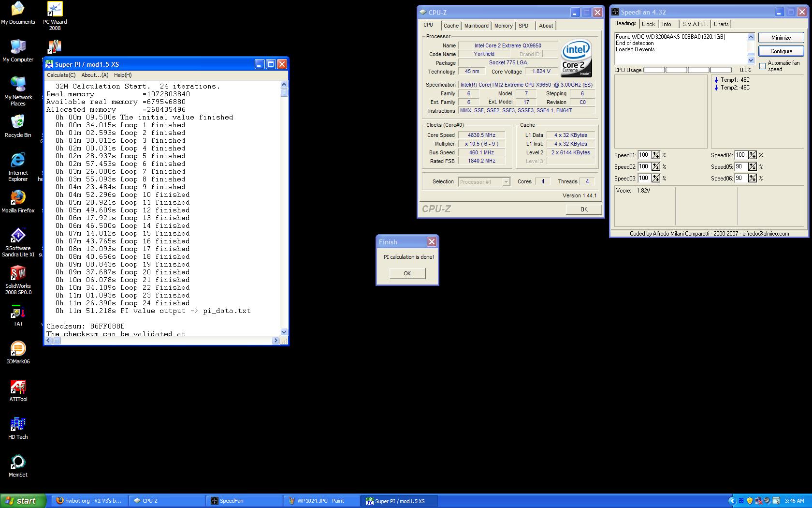Image resolution: width=812 pixels, height=508 pixels.
Task: Click Speed06 percent adjust icon
Action: pyautogui.click(x=752, y=178)
